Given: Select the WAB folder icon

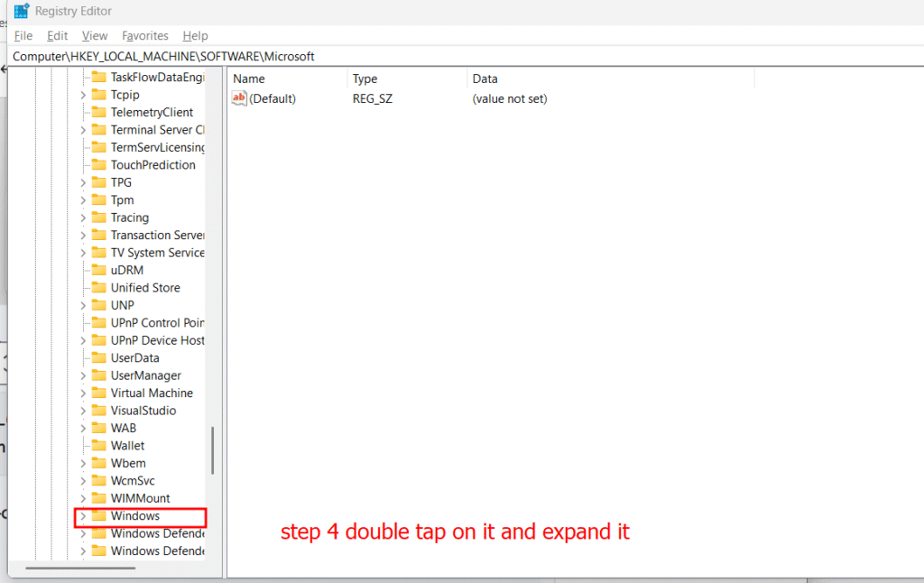Looking at the screenshot, I should coord(99,428).
